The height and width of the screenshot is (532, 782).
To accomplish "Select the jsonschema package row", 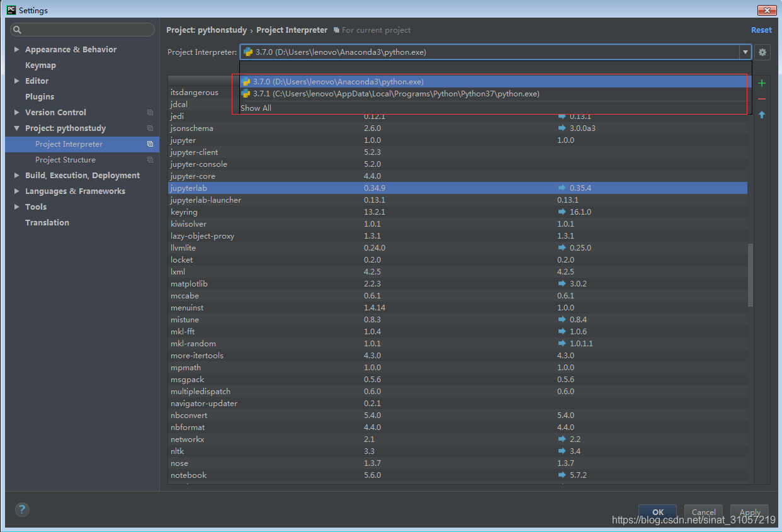I will (x=458, y=128).
